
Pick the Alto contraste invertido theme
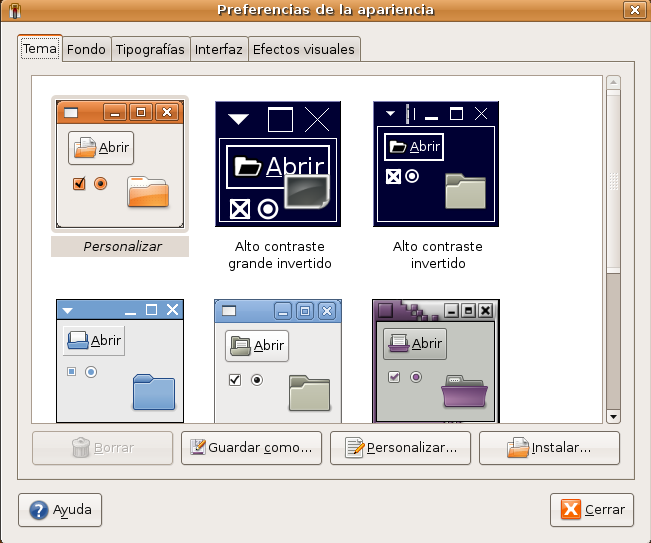click(x=436, y=163)
